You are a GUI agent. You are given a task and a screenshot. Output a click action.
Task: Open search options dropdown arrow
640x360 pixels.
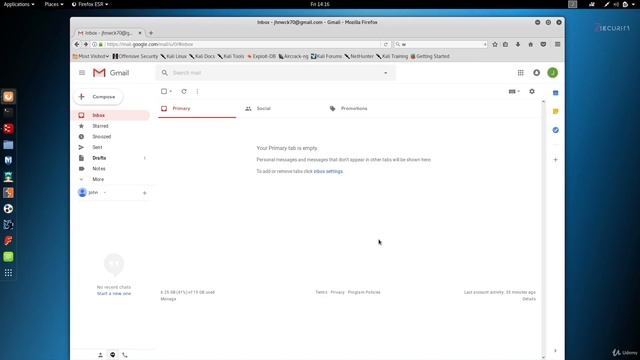click(386, 73)
